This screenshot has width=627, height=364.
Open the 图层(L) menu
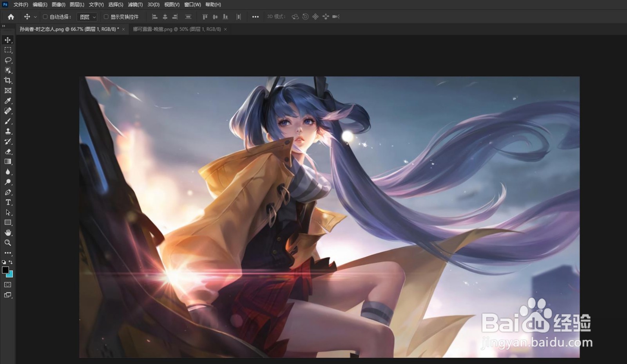(77, 5)
